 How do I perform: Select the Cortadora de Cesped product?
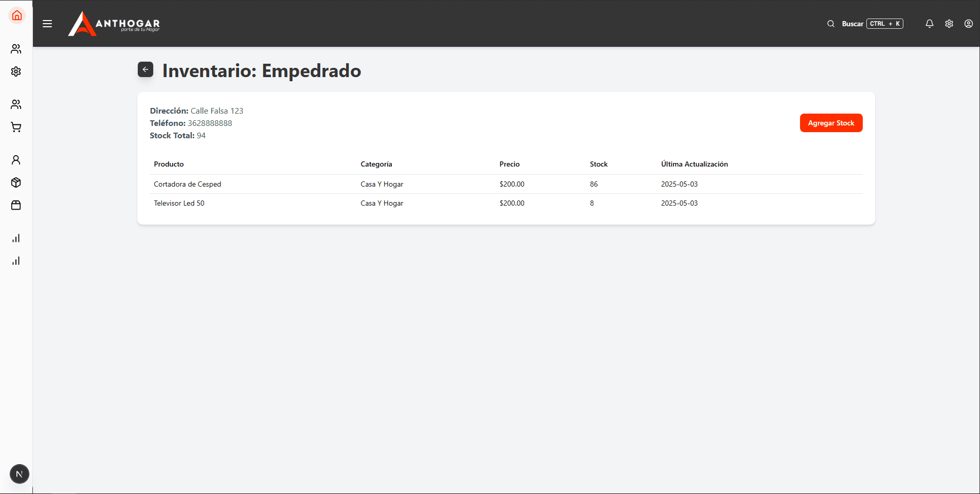click(188, 184)
